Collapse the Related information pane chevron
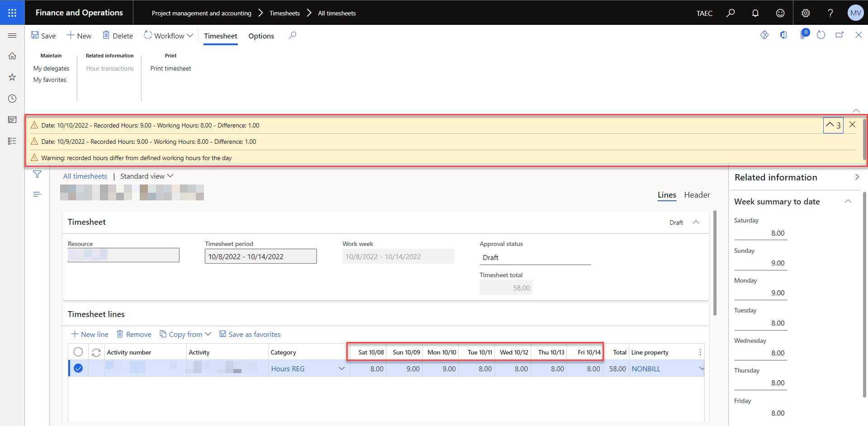Screen dimensions: 868x426 857,177
